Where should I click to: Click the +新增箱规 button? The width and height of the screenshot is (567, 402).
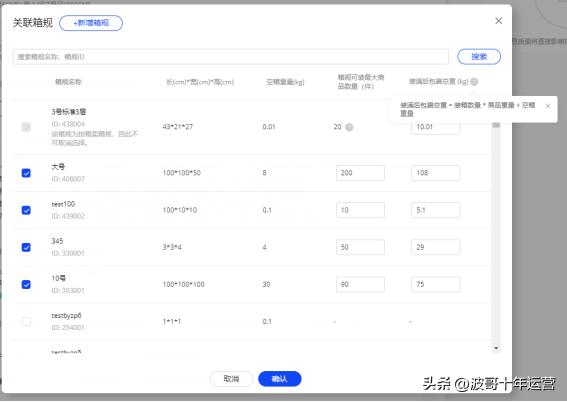(91, 23)
